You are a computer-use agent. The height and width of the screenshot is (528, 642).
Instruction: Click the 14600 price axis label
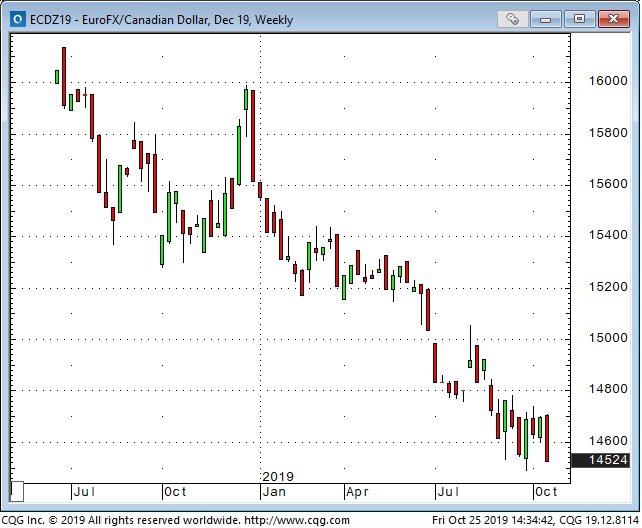coord(608,441)
